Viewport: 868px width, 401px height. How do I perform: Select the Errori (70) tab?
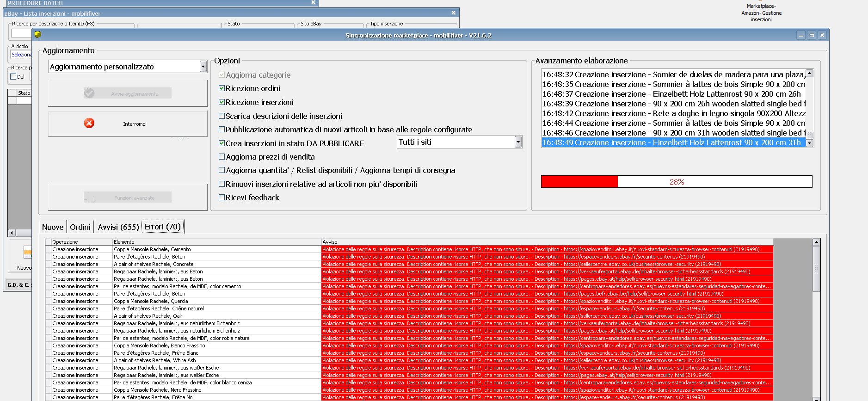(163, 227)
